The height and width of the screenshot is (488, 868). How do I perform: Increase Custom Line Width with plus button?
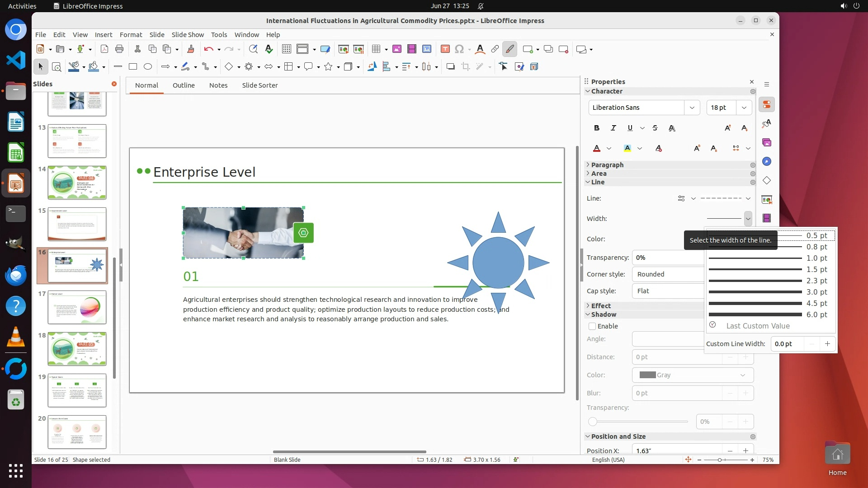[x=827, y=344]
